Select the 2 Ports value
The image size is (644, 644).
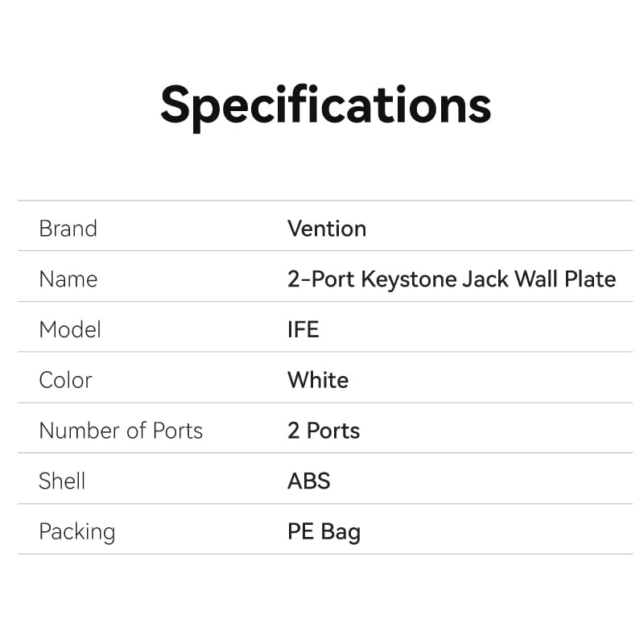(324, 431)
